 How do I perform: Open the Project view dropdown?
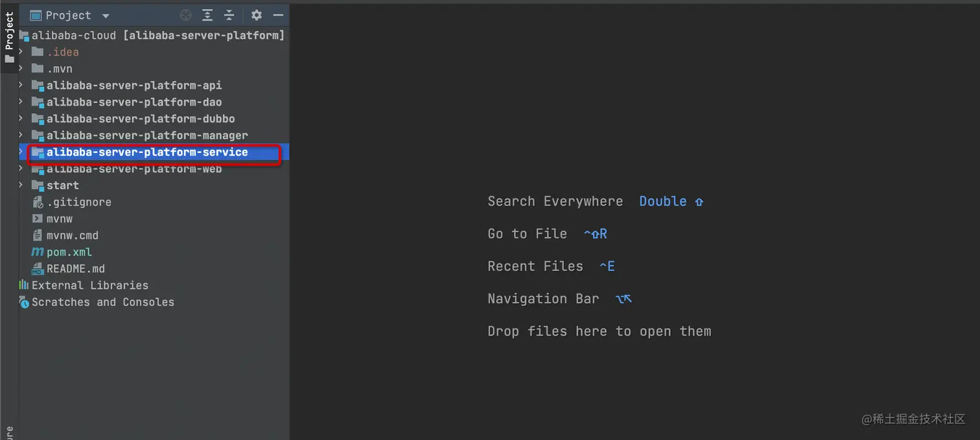[x=106, y=16]
